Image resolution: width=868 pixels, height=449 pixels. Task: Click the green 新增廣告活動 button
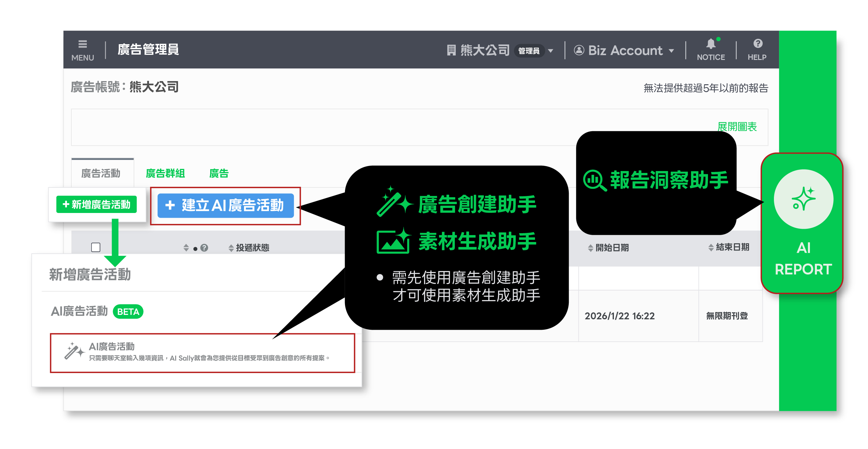[x=96, y=204]
